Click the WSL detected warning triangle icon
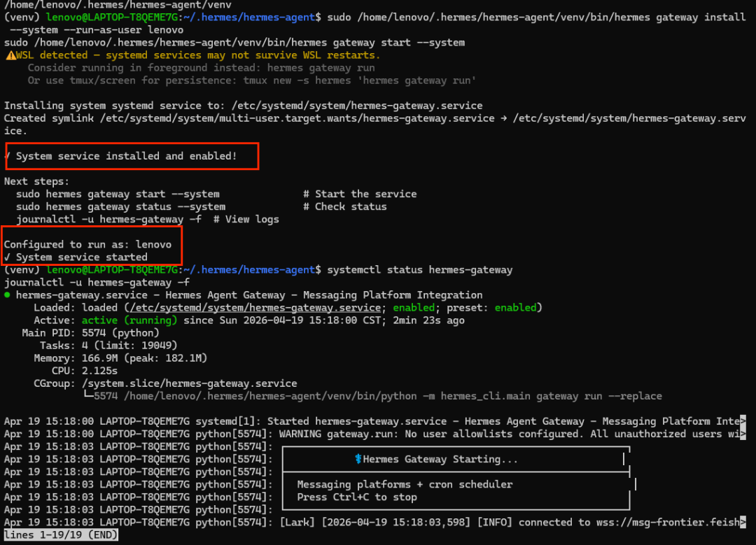The height and width of the screenshot is (545, 756). coord(10,55)
